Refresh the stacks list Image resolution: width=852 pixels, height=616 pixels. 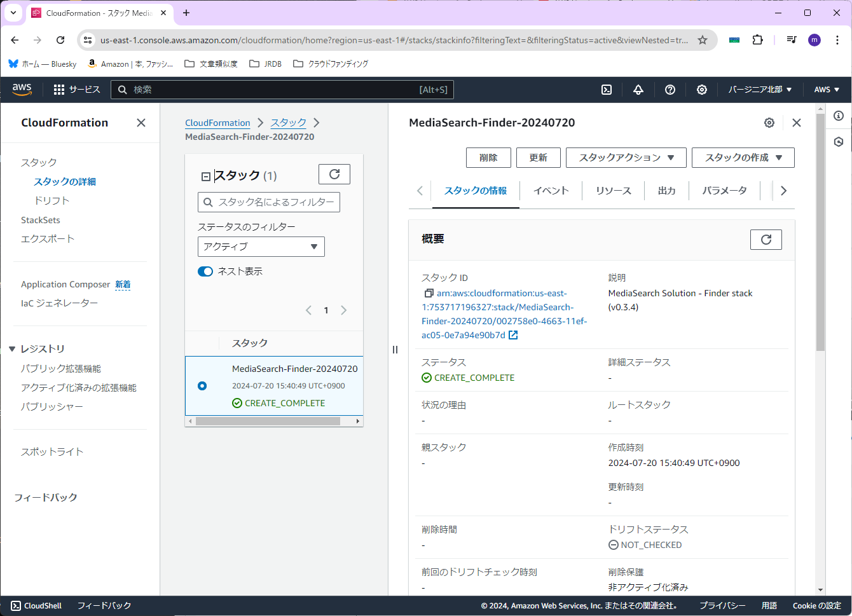[334, 174]
